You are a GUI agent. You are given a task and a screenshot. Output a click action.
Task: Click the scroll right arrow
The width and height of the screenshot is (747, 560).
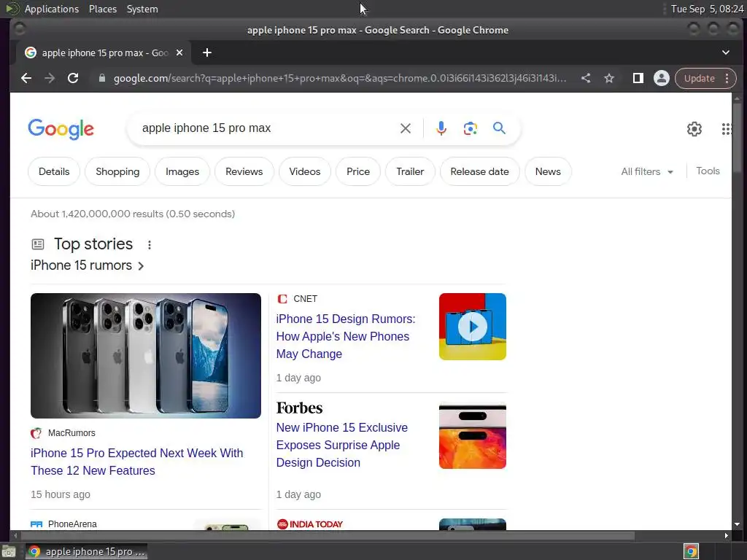pyautogui.click(x=726, y=536)
